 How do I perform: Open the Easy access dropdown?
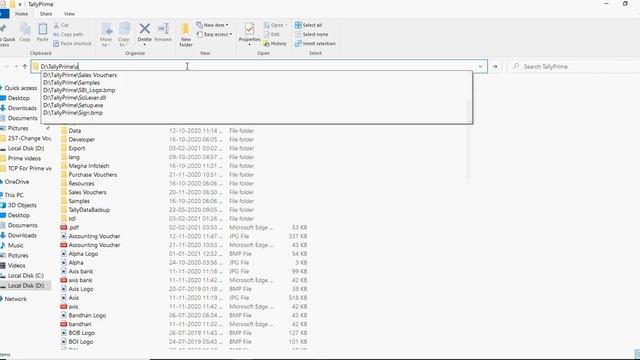[x=214, y=34]
